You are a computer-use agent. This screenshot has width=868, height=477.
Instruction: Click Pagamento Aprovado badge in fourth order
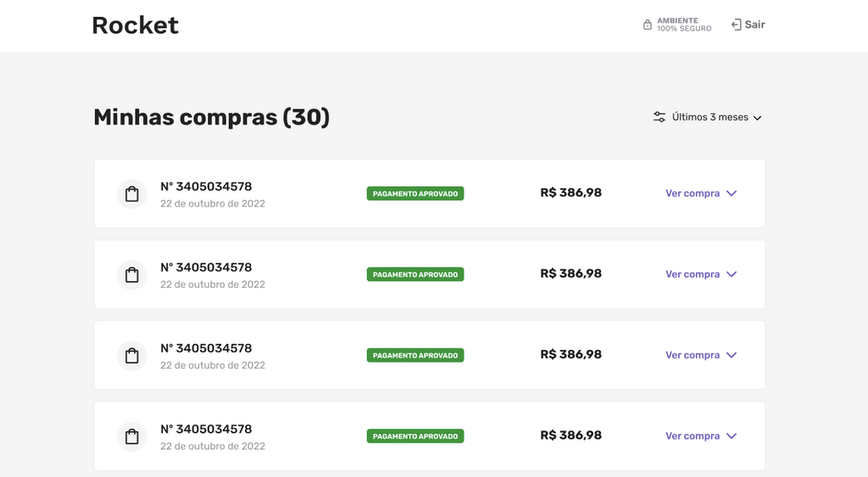pyautogui.click(x=415, y=436)
